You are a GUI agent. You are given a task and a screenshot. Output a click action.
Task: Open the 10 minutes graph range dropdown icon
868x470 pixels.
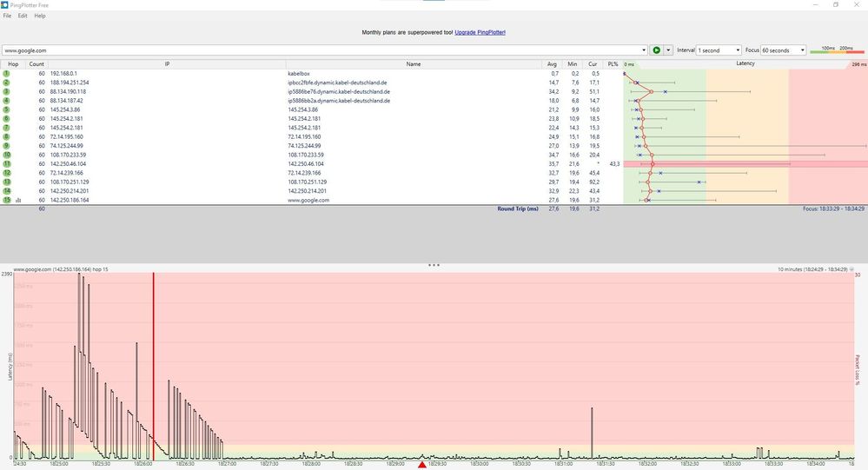pos(852,269)
